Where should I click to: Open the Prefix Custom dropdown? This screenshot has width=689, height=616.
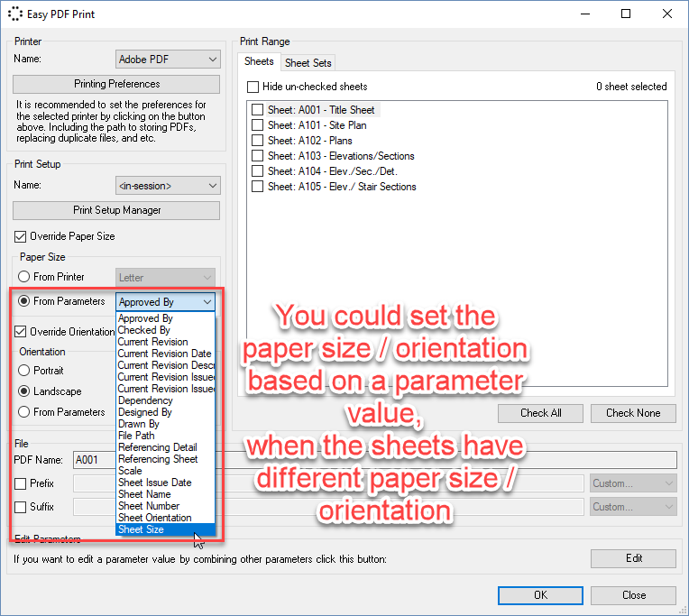633,483
